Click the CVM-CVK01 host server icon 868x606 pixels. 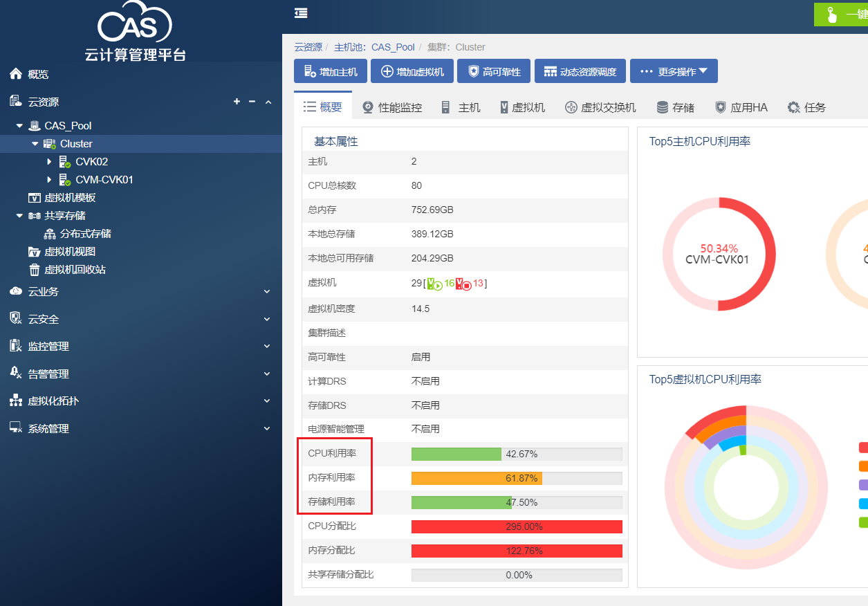coord(65,180)
